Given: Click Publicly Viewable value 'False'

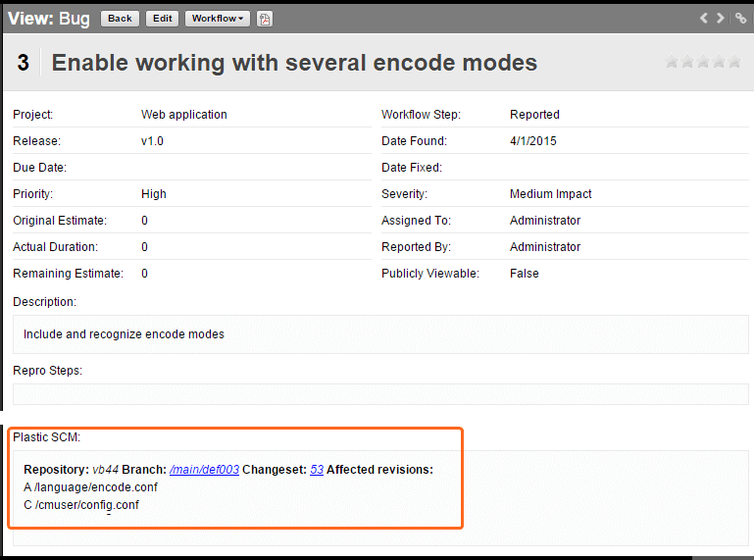Looking at the screenshot, I should (525, 274).
